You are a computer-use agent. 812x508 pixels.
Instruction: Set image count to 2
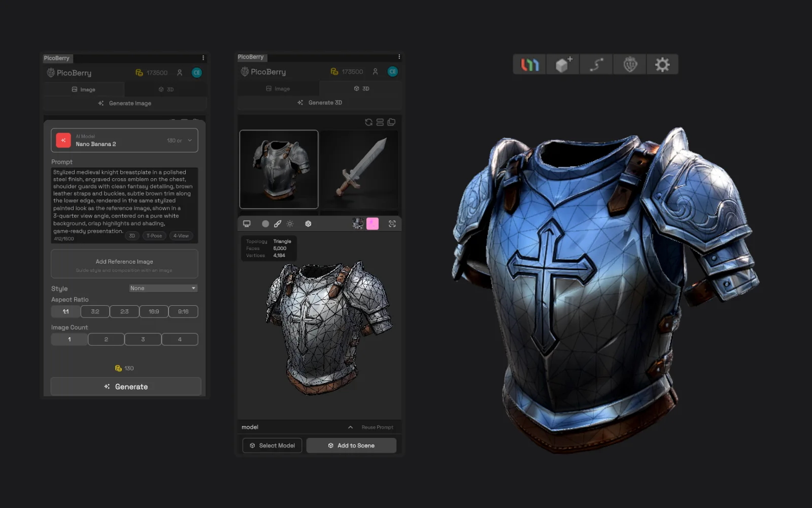click(106, 339)
